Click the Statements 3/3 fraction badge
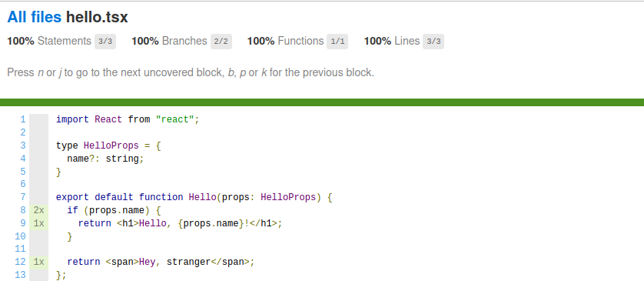The height and width of the screenshot is (281, 644). [x=105, y=42]
